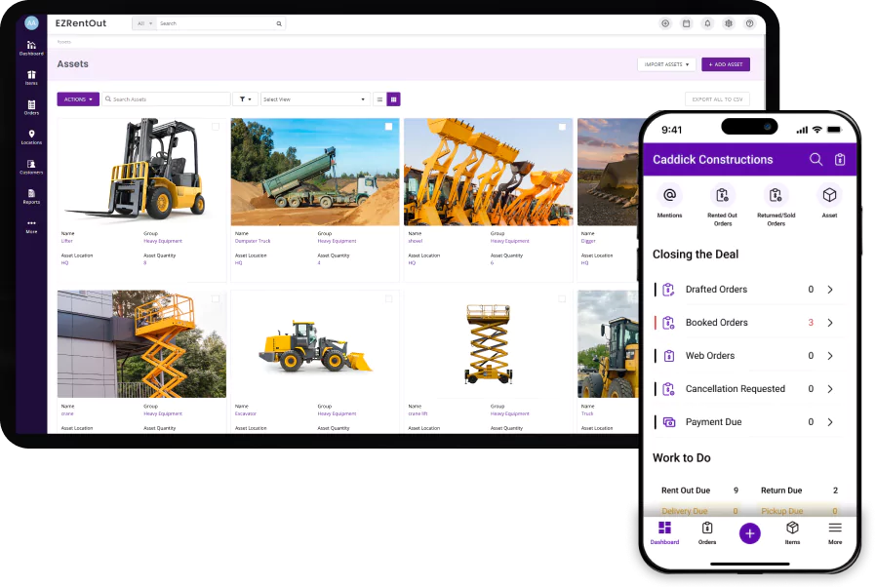
Task: Open the Items tab on phone
Action: [x=792, y=532]
